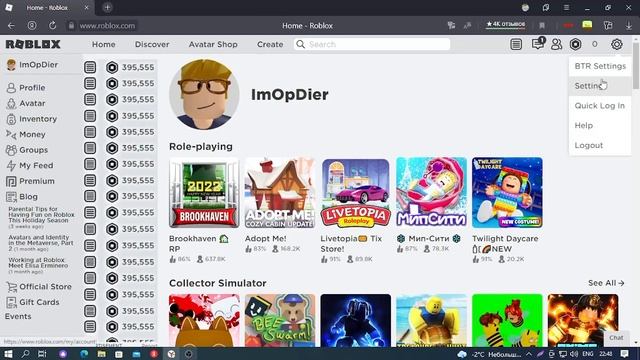
Task: Open the messages icon with notification badge
Action: pyautogui.click(x=538, y=43)
